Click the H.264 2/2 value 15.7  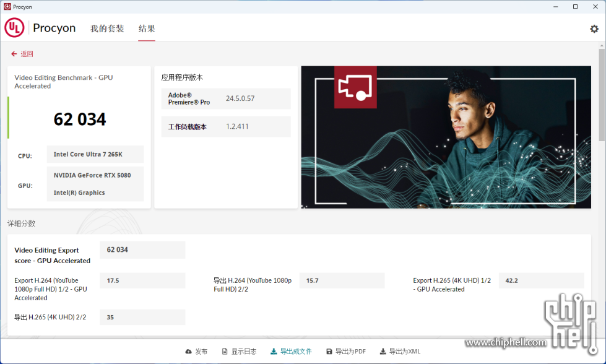[312, 280]
